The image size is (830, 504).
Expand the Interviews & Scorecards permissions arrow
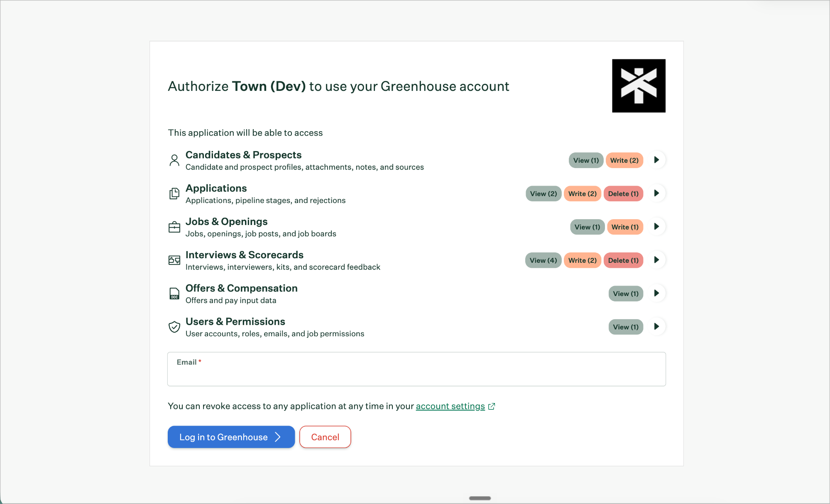(656, 260)
